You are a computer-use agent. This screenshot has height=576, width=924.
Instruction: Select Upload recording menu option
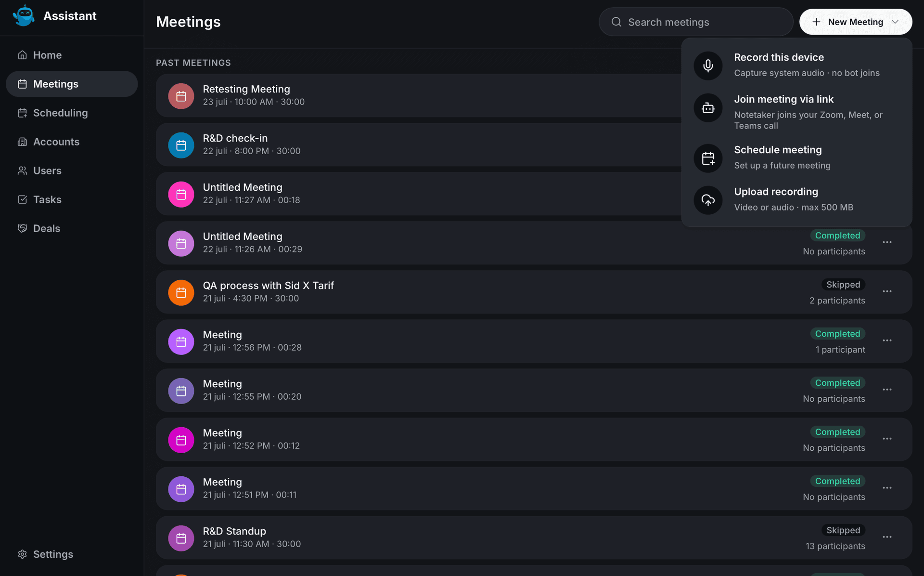point(796,199)
